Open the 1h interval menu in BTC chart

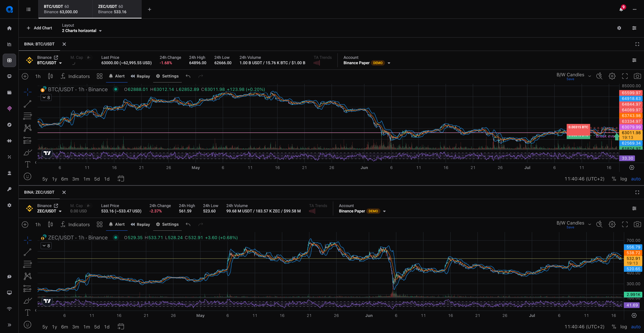pos(38,76)
